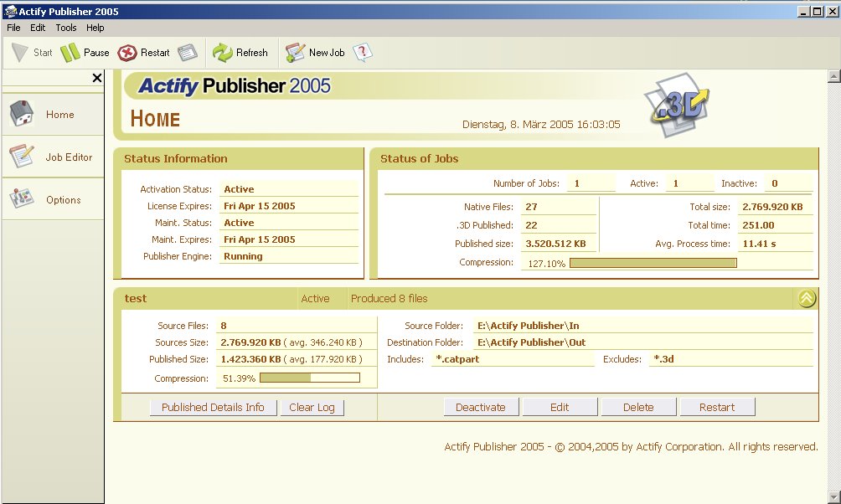Delete the test job
The height and width of the screenshot is (504, 841).
pos(638,408)
